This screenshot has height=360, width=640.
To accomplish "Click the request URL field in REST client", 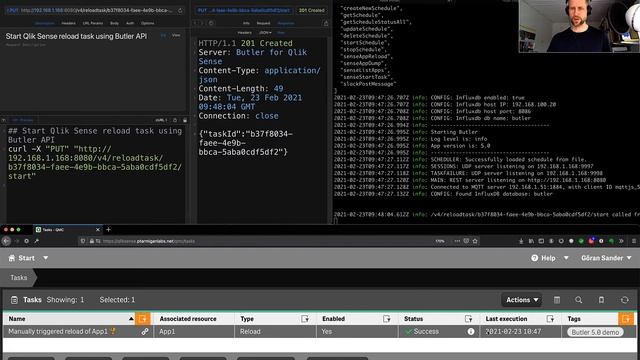I will tap(97, 10).
